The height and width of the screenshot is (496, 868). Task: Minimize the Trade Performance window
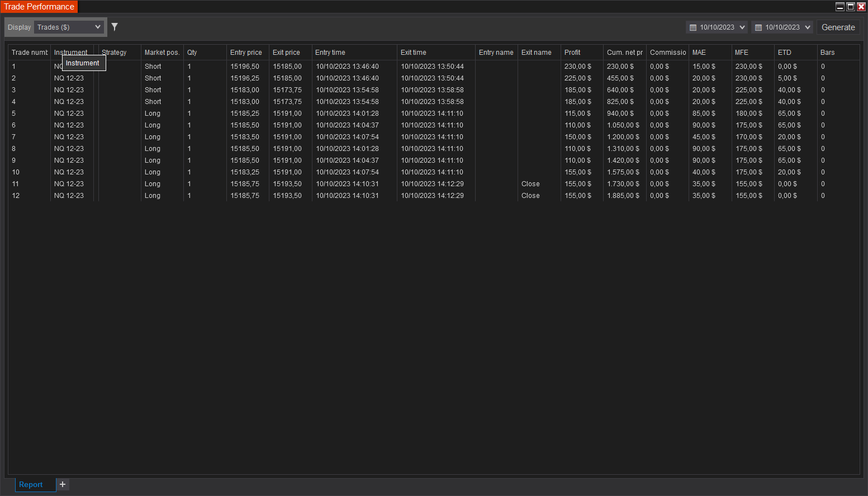840,7
